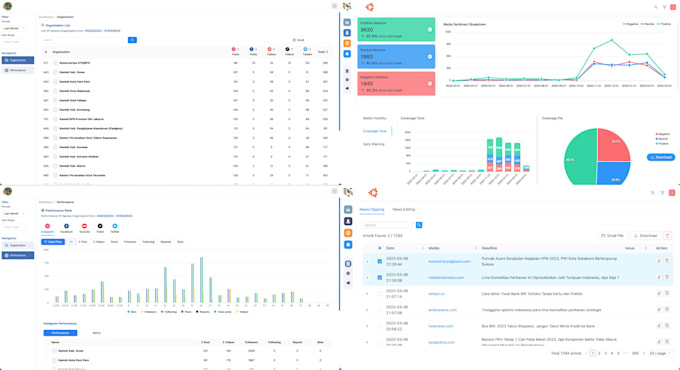Viewport: 680px width, 370px height.
Task: Open the orange sidebar icon in News Clipping panel
Action: pyautogui.click(x=348, y=233)
